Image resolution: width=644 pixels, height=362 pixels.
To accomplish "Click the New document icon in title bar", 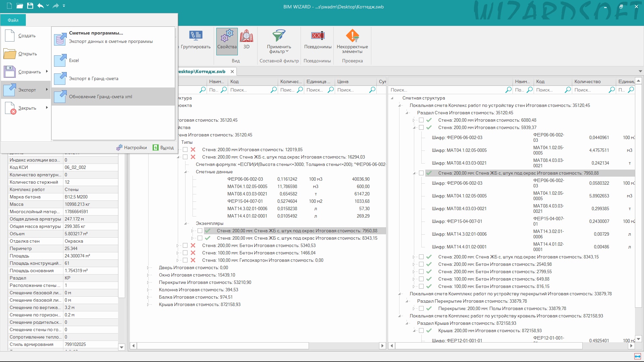I will 9,6.
